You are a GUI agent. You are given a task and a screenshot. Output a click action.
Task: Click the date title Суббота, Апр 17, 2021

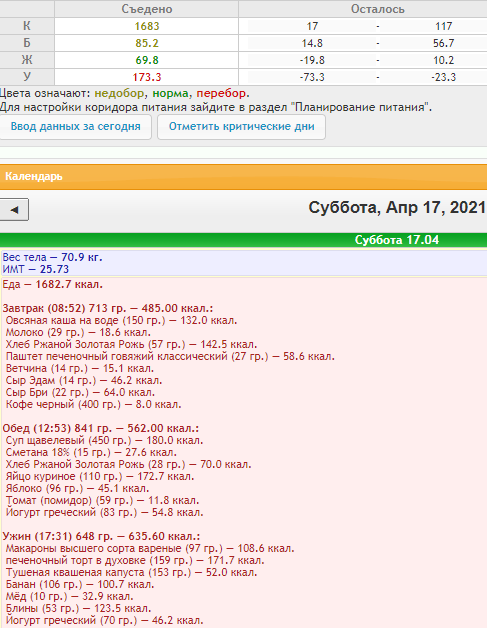(397, 207)
